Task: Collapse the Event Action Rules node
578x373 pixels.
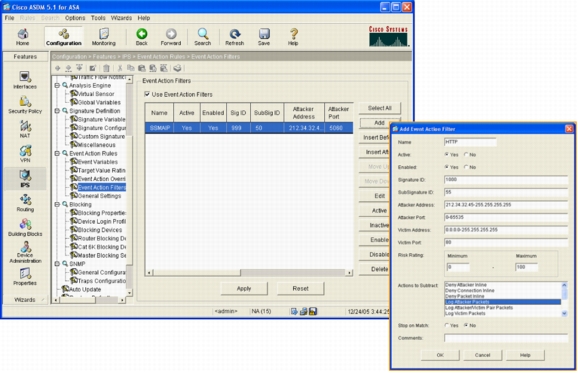Action: tap(57, 153)
